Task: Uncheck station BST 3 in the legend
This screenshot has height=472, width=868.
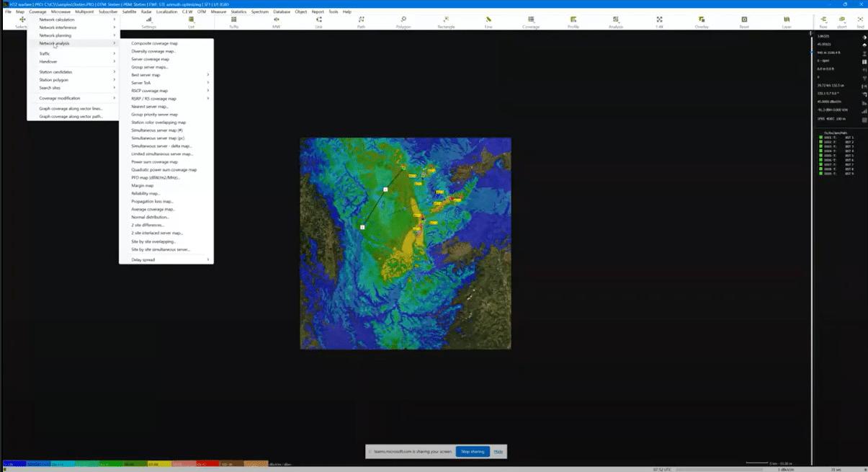Action: coord(820,146)
